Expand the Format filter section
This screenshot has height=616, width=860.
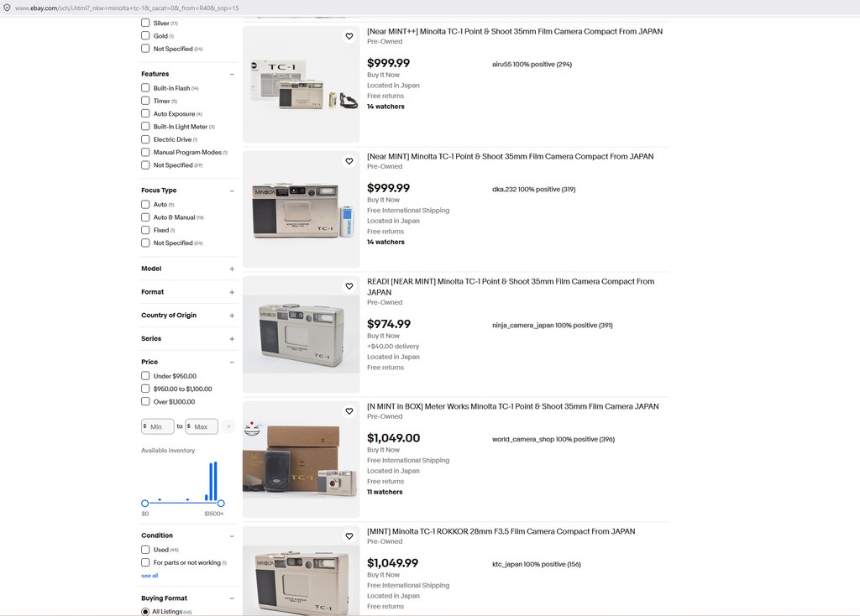point(232,292)
